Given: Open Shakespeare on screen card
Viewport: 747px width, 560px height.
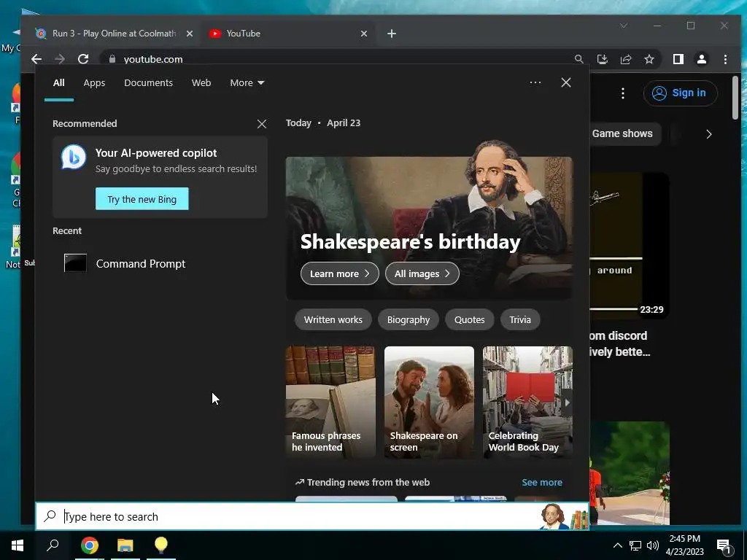Looking at the screenshot, I should click(429, 402).
